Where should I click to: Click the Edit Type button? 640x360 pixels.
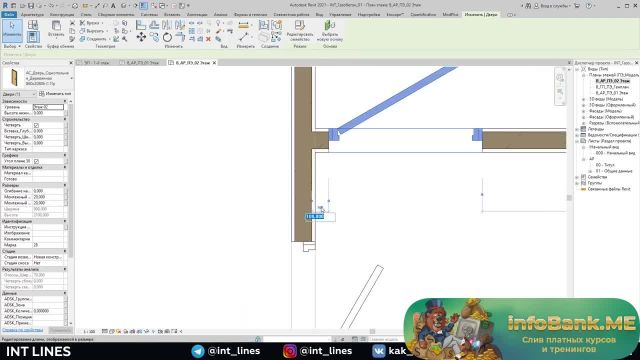coord(56,94)
